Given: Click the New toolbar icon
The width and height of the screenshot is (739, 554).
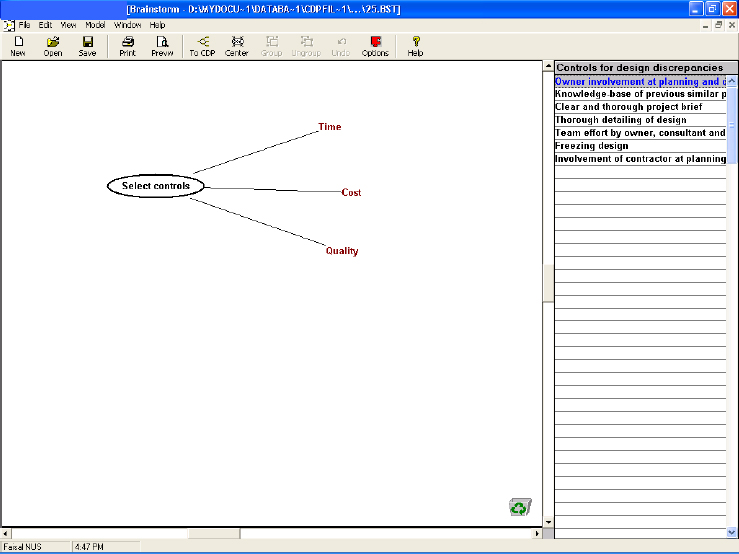Looking at the screenshot, I should click(x=18, y=46).
